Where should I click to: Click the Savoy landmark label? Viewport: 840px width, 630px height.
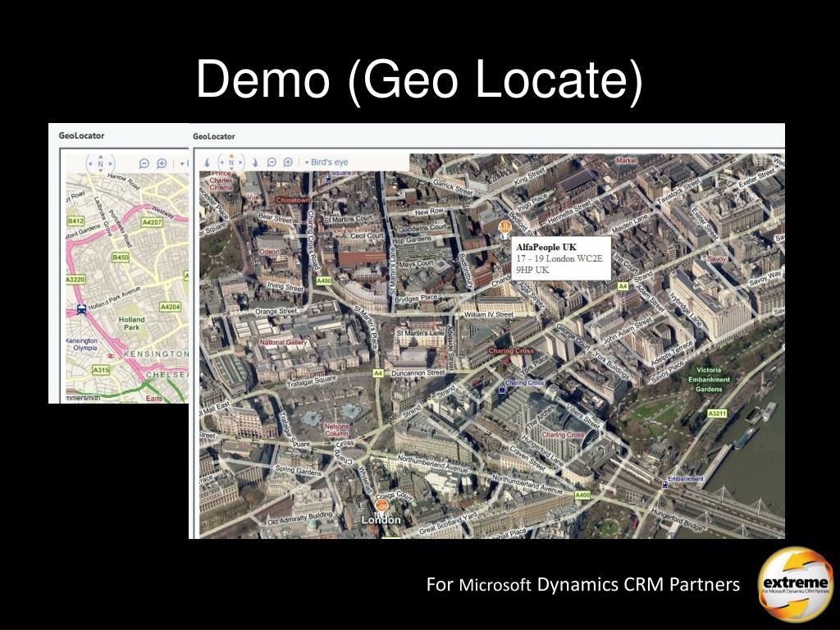[716, 258]
